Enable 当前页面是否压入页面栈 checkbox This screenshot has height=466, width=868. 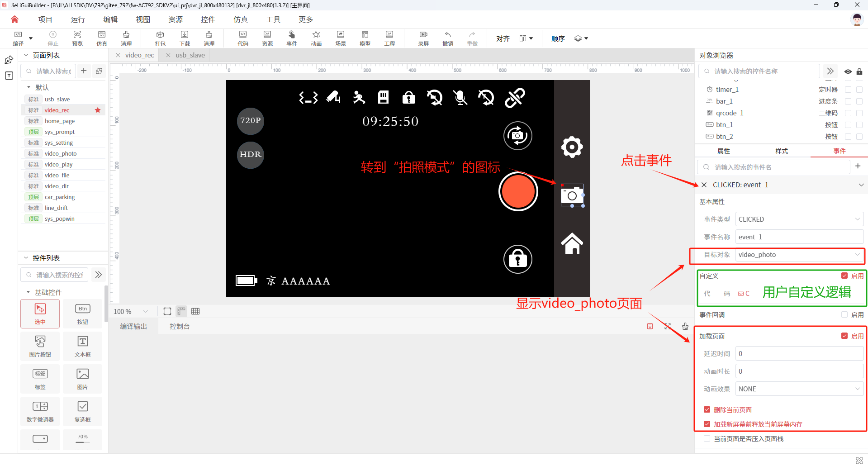point(707,438)
